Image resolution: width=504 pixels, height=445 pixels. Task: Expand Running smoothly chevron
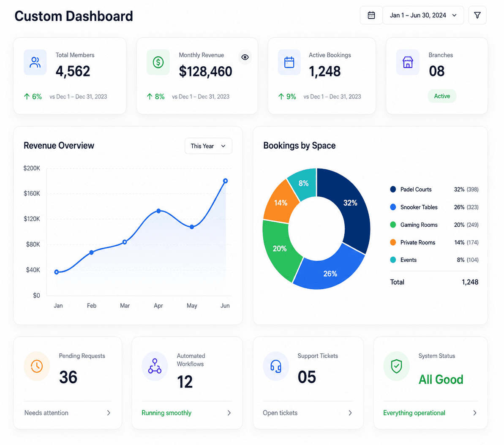(229, 413)
